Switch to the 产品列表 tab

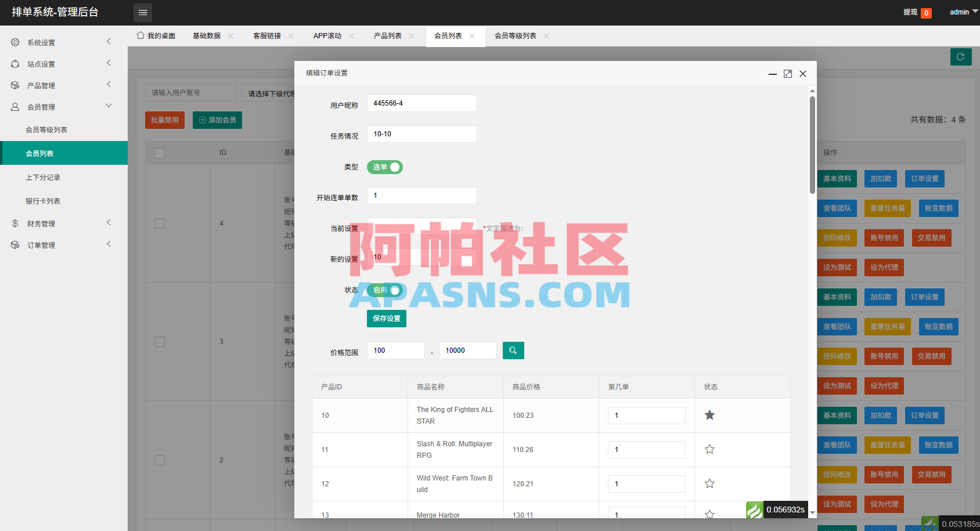point(388,36)
